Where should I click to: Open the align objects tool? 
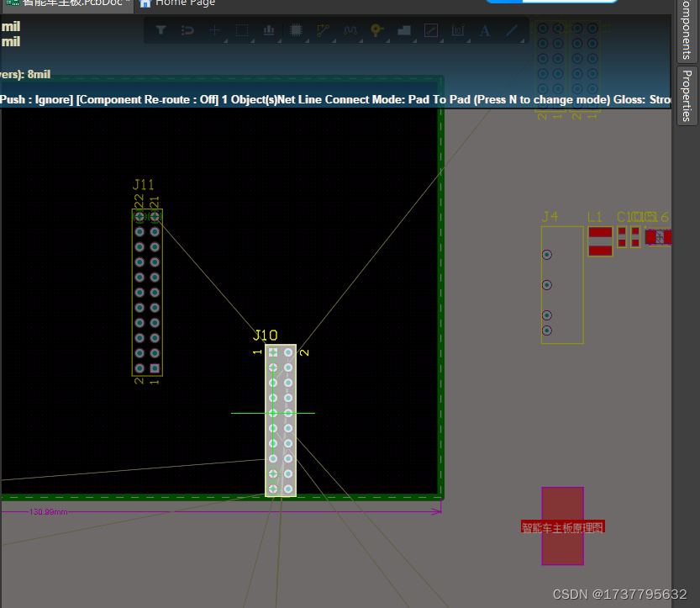[269, 30]
